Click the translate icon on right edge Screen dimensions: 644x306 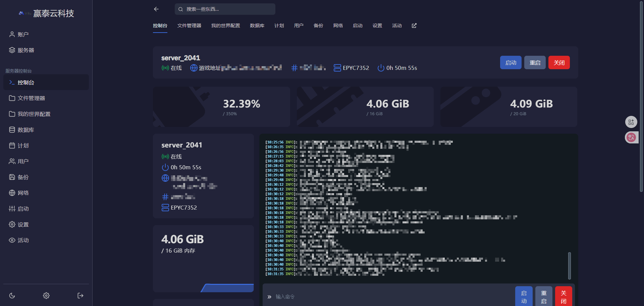pos(631,137)
